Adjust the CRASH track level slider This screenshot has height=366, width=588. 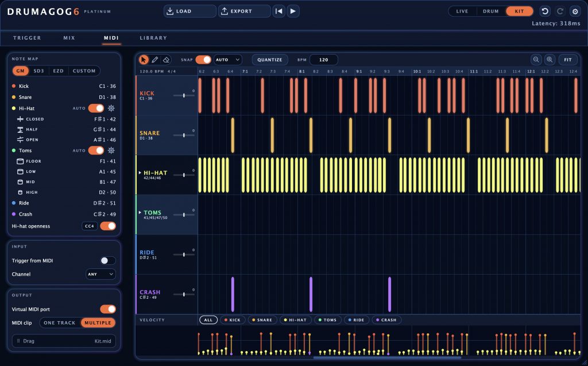click(184, 294)
